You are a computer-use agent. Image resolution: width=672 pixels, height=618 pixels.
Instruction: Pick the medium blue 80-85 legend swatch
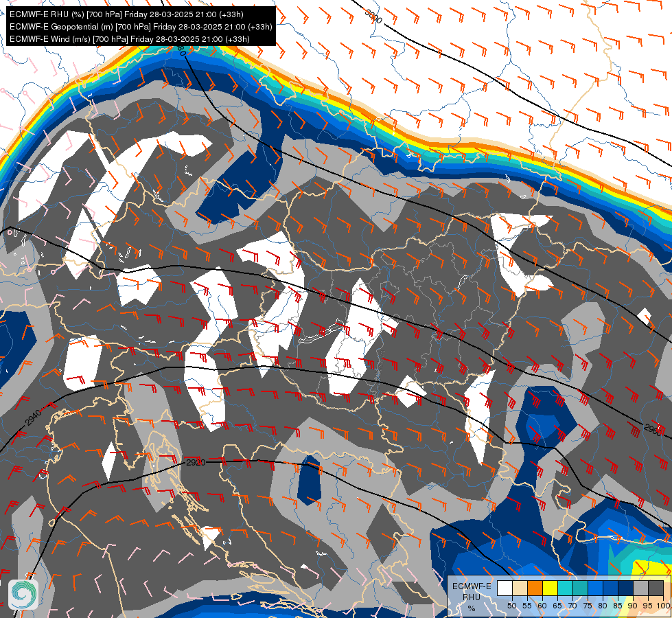click(610, 588)
